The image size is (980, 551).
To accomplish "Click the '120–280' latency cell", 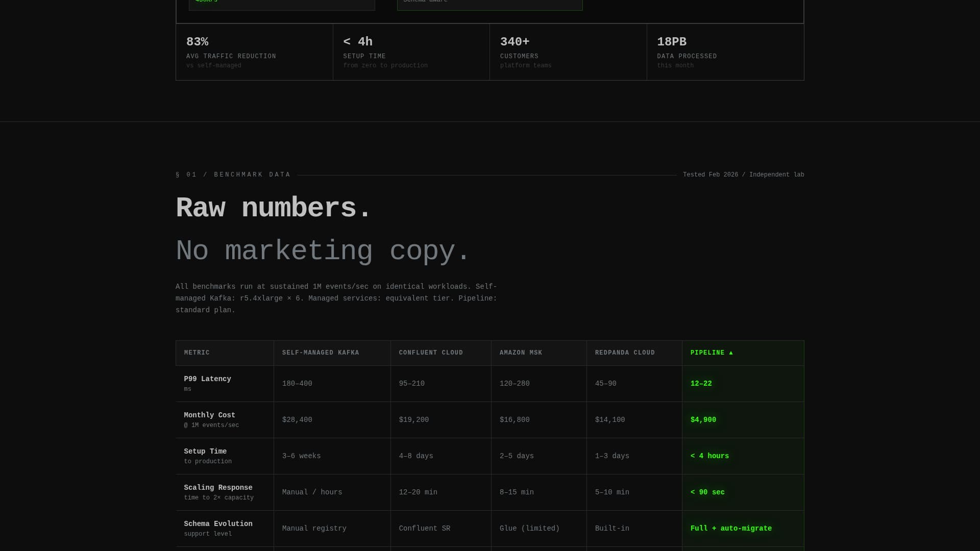I will tap(539, 384).
